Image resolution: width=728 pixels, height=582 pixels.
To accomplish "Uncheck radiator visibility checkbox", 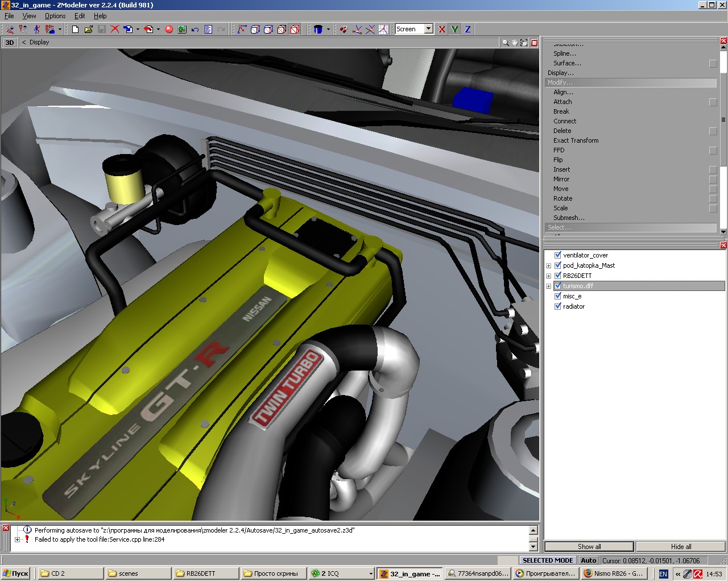I will (x=558, y=306).
